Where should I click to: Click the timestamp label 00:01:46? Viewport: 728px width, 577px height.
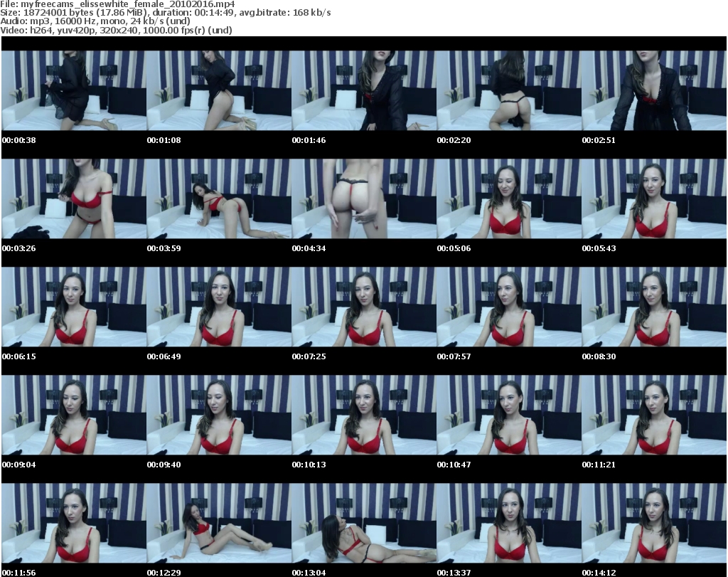[309, 140]
